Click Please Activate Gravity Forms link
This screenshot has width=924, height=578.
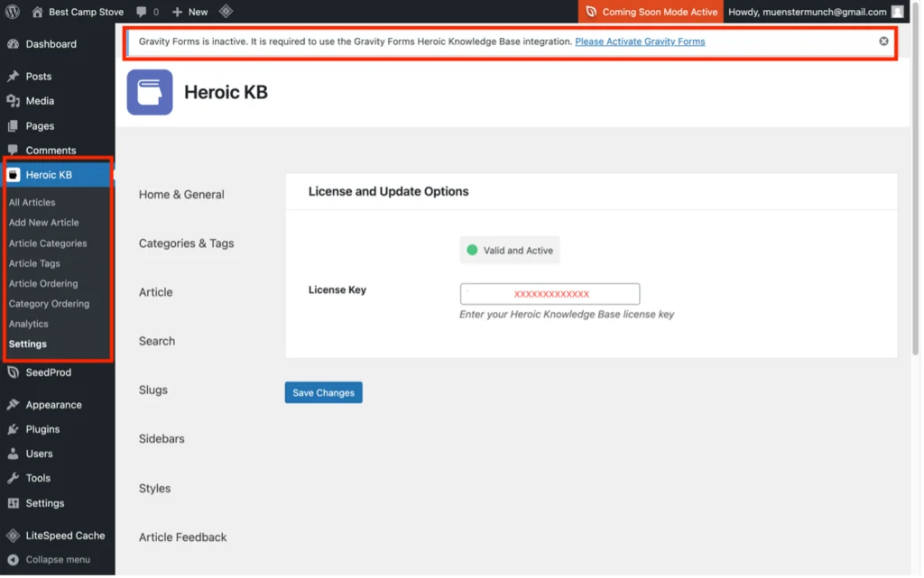640,41
